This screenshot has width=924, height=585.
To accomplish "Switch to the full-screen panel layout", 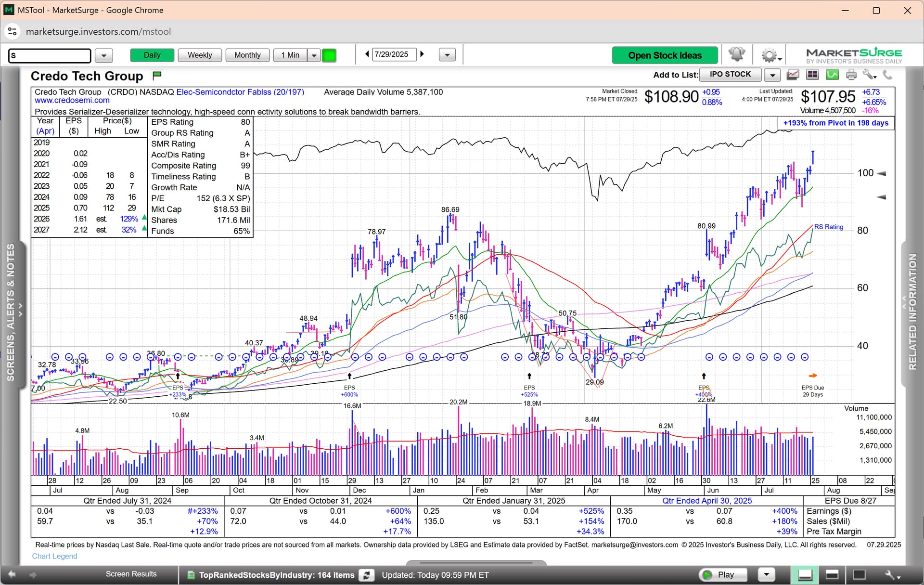I will pyautogui.click(x=859, y=575).
